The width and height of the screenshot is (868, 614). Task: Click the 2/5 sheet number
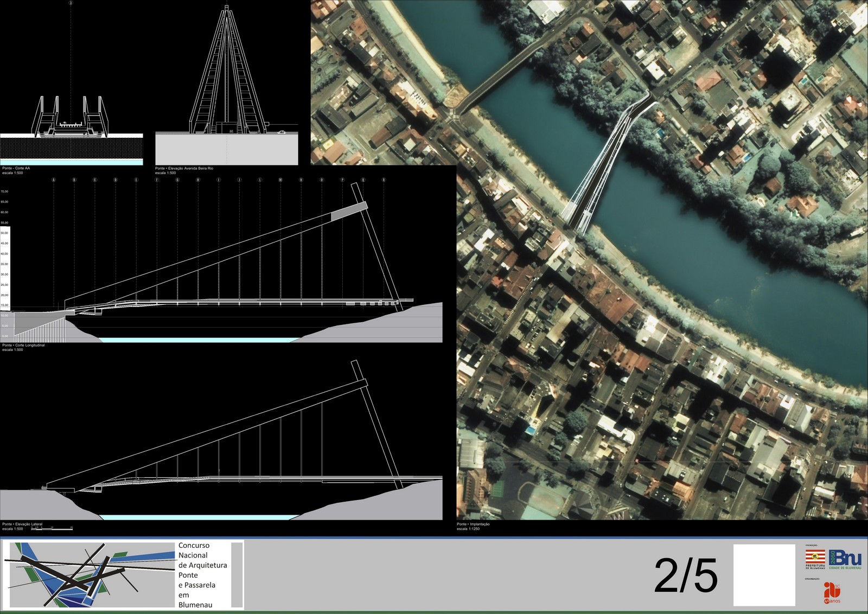(x=686, y=576)
